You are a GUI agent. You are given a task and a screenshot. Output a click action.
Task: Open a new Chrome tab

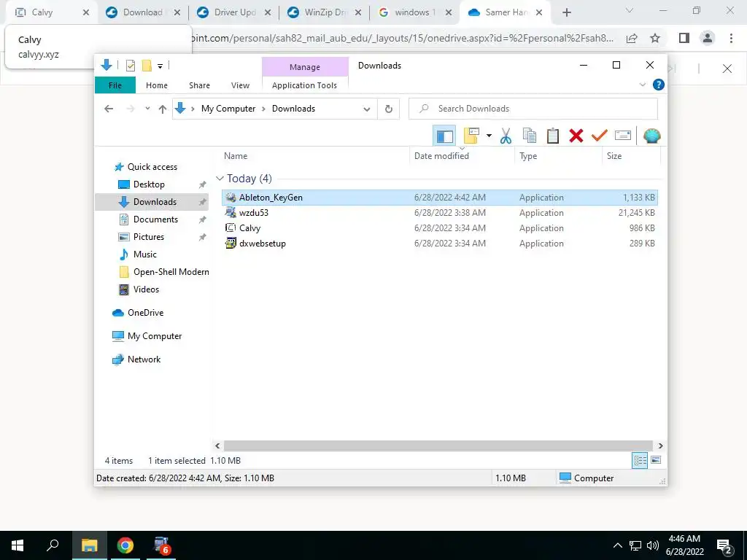pos(566,12)
